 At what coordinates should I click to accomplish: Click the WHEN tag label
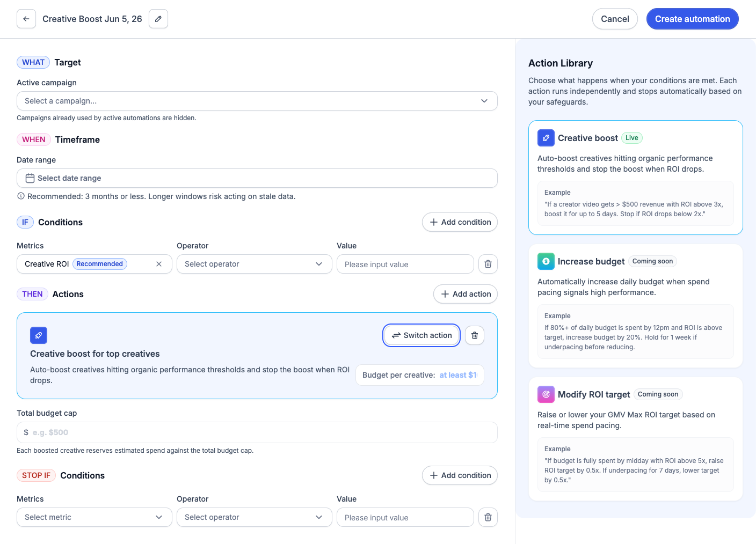pyautogui.click(x=34, y=139)
